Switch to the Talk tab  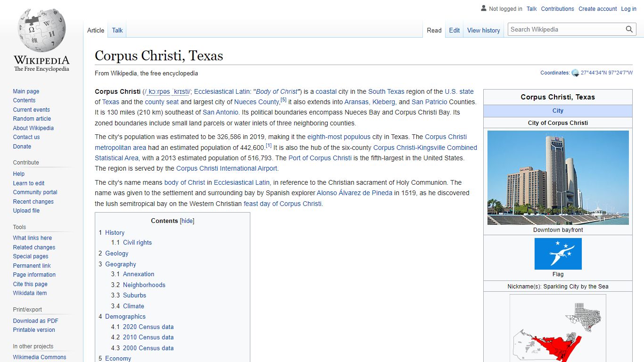pos(117,30)
